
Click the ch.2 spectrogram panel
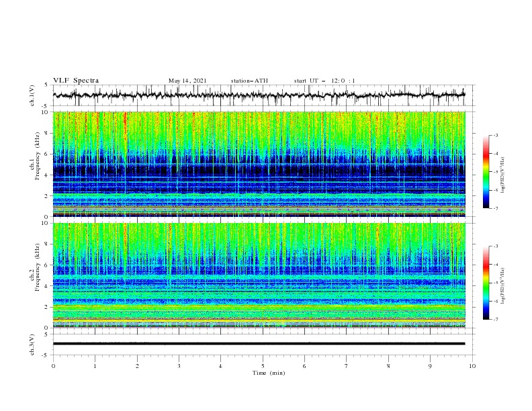coord(259,275)
